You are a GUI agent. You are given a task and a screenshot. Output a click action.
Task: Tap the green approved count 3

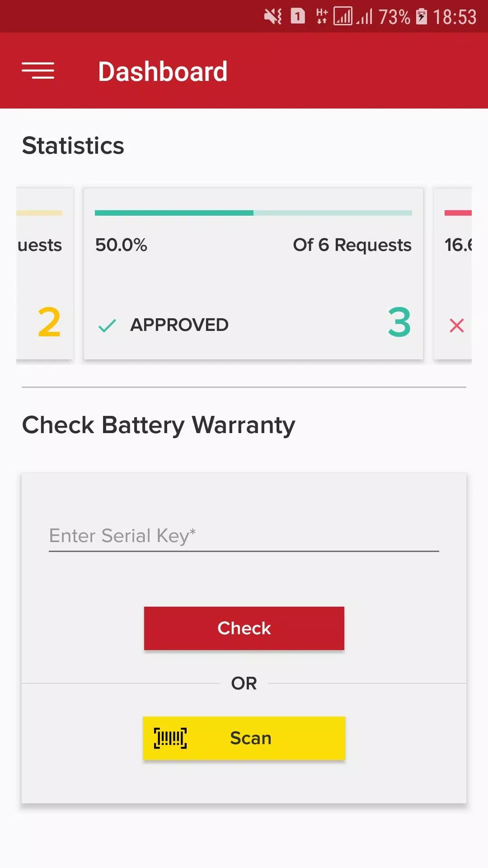[399, 322]
